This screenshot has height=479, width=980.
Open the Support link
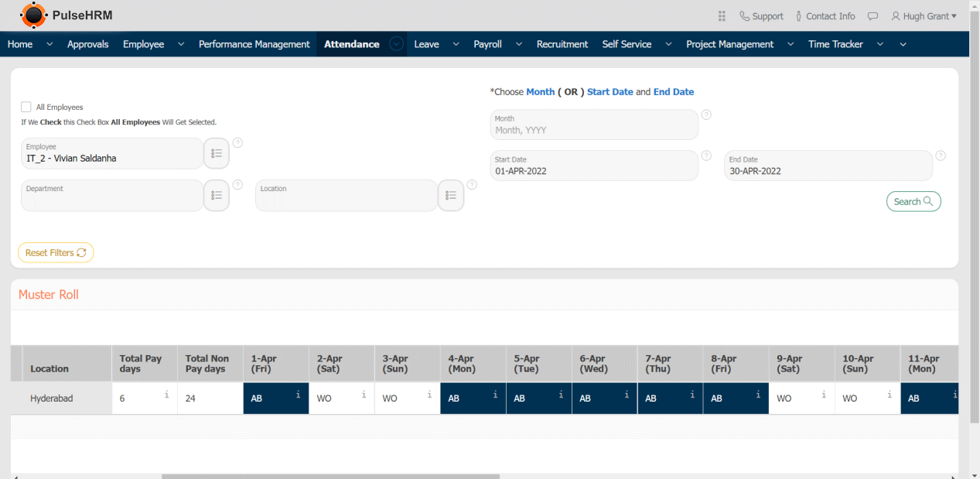point(761,16)
